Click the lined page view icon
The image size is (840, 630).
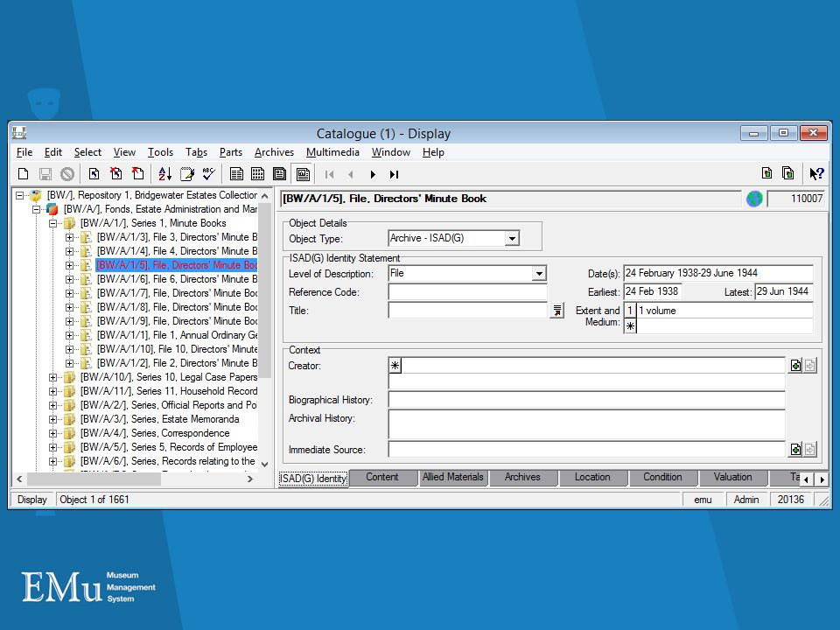235,173
